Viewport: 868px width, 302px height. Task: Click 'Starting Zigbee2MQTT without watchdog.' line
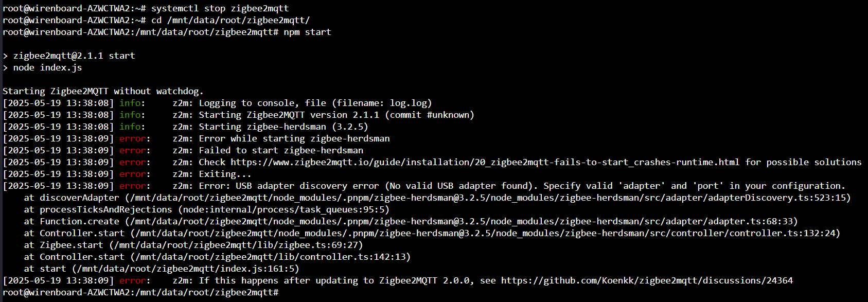coord(103,91)
